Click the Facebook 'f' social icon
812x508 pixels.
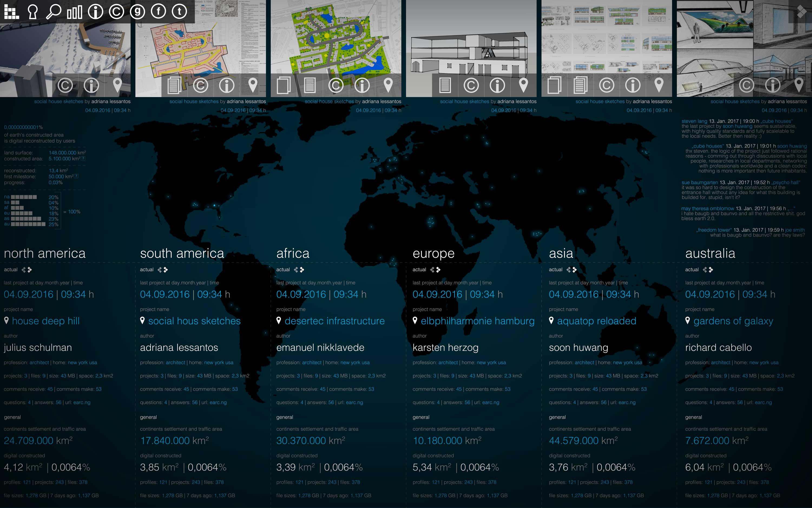159,11
